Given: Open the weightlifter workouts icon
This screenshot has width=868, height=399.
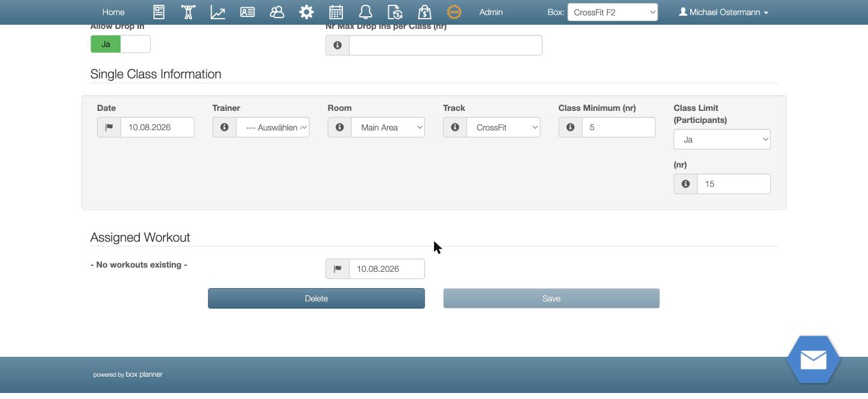Looking at the screenshot, I should click(x=188, y=12).
